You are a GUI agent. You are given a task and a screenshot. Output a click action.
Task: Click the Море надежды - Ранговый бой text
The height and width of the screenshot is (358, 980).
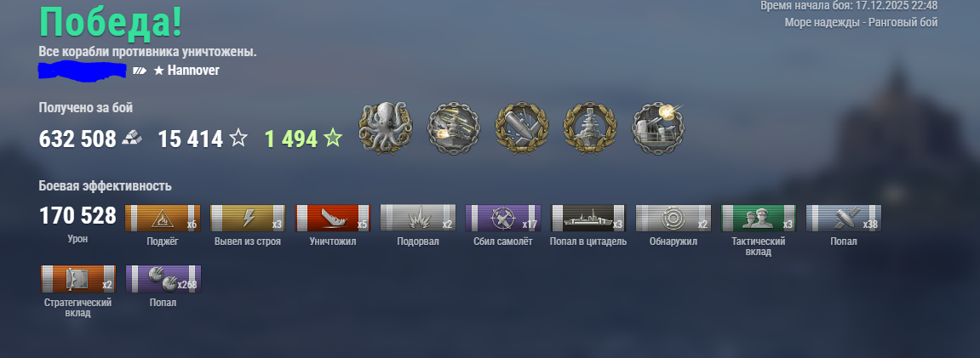862,22
